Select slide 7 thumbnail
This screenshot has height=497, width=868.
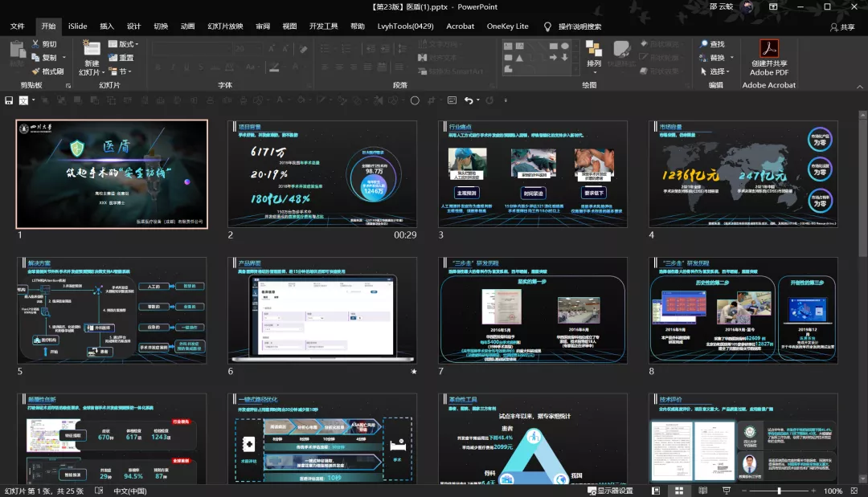(x=533, y=310)
